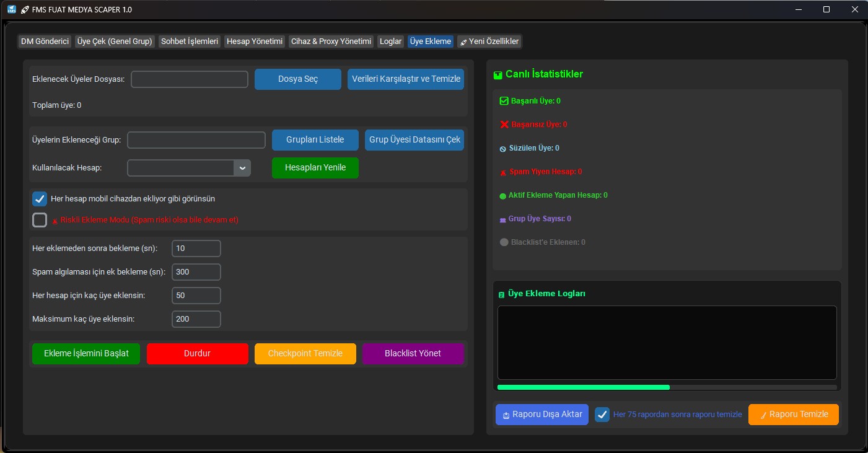Click the purple Blacklist Yönet button
This screenshot has height=453, width=868.
[413, 354]
